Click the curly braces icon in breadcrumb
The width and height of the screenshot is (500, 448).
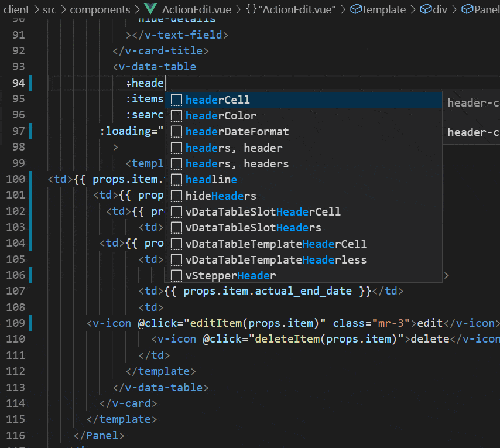click(252, 9)
